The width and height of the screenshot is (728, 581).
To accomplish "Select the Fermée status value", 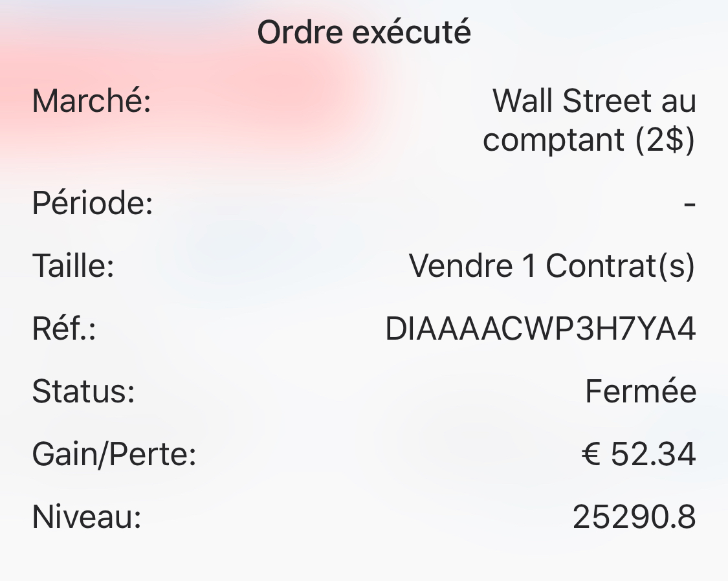I will click(640, 391).
